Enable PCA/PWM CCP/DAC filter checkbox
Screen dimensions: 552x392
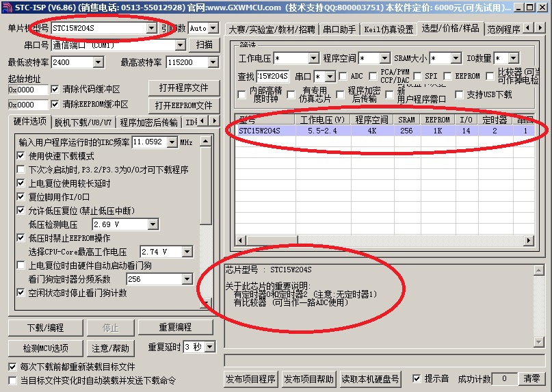pos(373,76)
